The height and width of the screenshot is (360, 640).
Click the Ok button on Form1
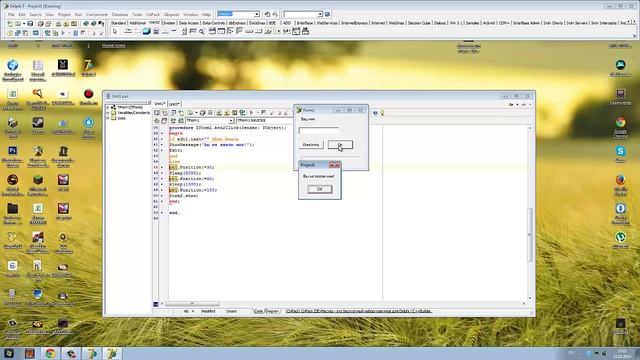tap(340, 144)
